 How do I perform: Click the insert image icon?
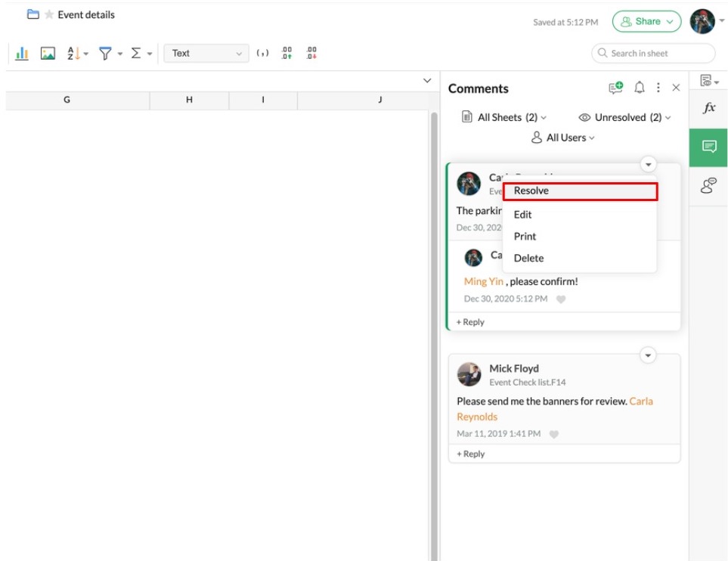(48, 54)
